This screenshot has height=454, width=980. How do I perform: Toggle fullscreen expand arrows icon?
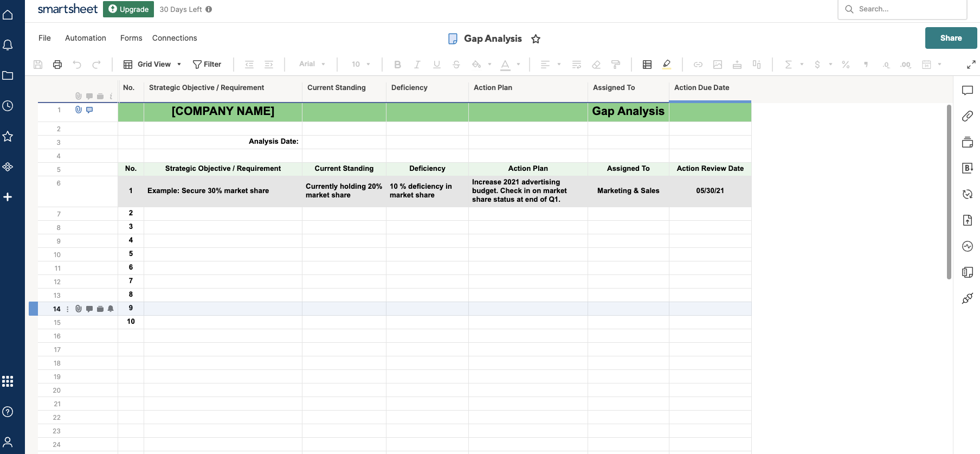point(971,65)
